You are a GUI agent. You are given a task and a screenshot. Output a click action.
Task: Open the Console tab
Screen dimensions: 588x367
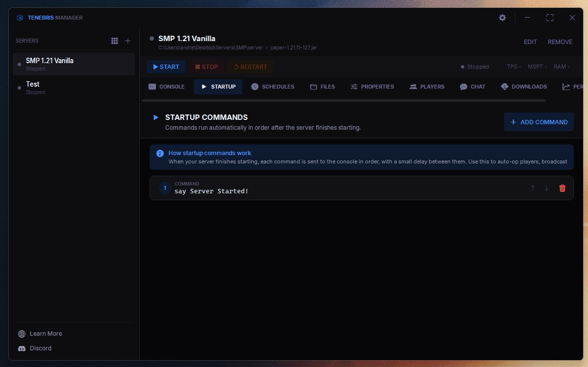tap(167, 87)
